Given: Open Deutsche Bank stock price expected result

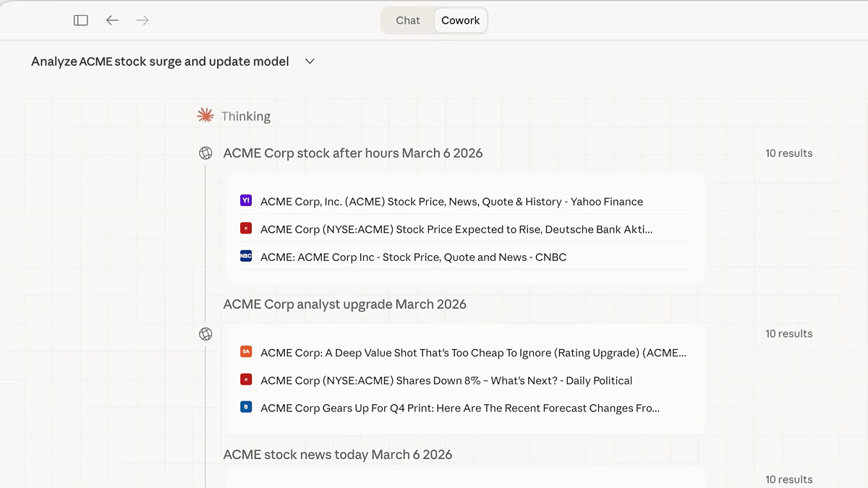Looking at the screenshot, I should [456, 229].
